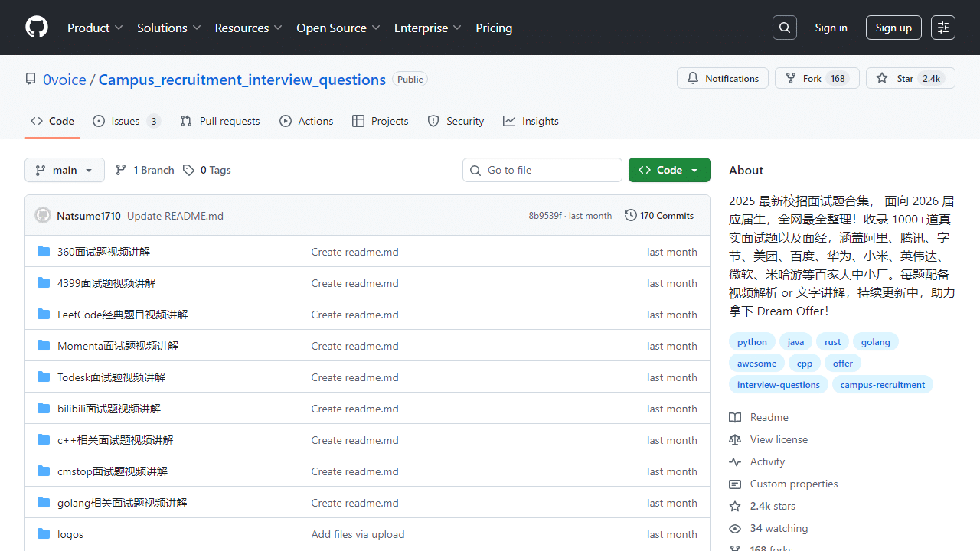Click the Public visibility badge
Viewport: 980px width, 551px height.
(x=410, y=80)
